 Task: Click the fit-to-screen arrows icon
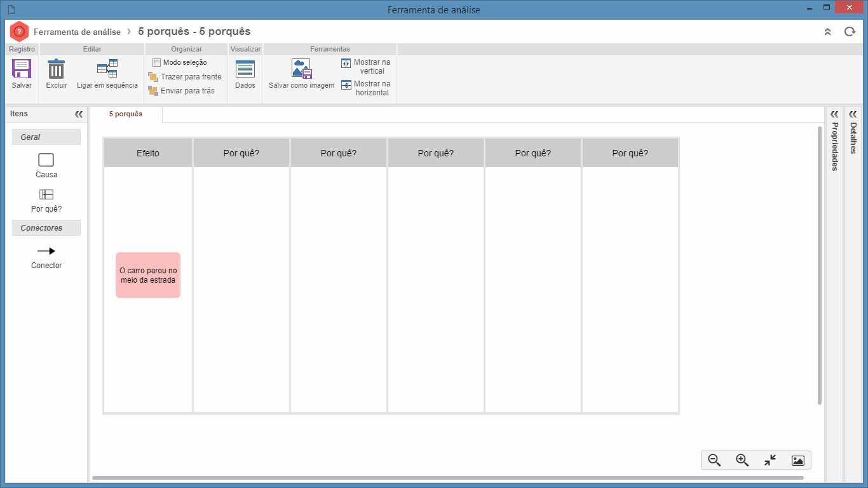(770, 461)
